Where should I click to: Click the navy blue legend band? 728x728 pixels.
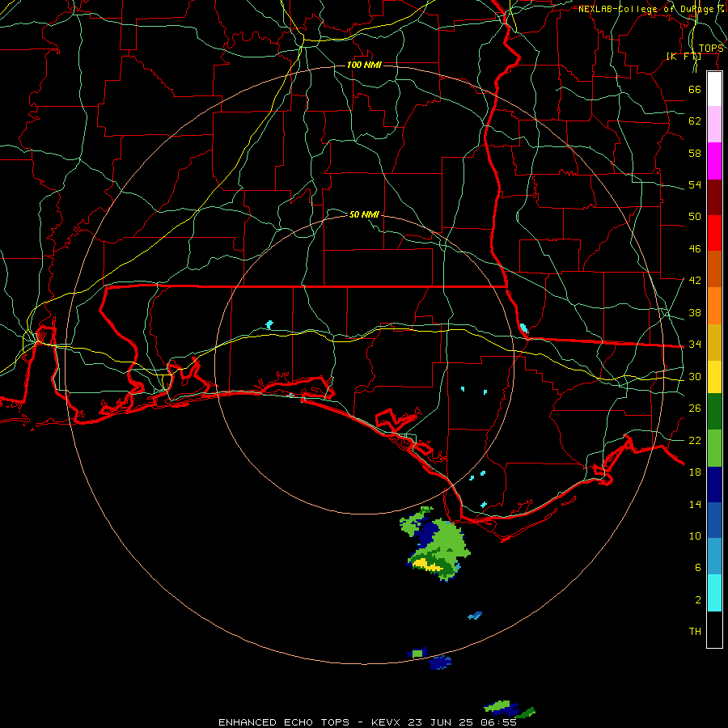coord(714,485)
